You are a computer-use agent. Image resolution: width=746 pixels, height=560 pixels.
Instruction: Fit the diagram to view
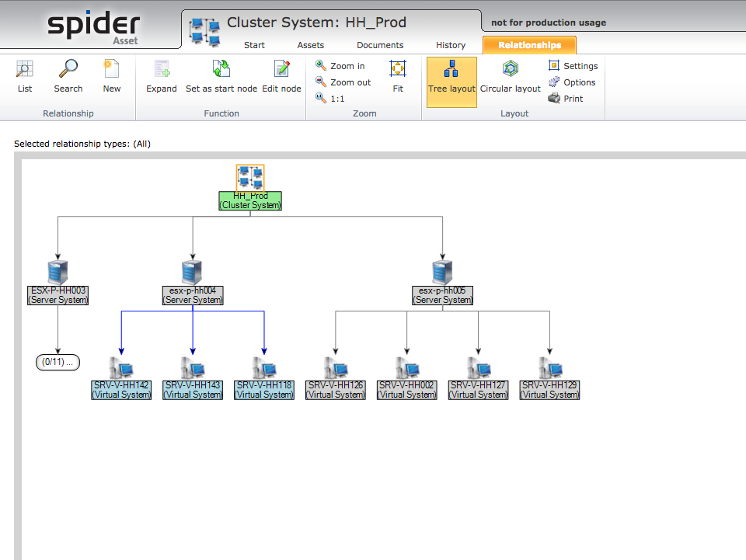coord(398,76)
